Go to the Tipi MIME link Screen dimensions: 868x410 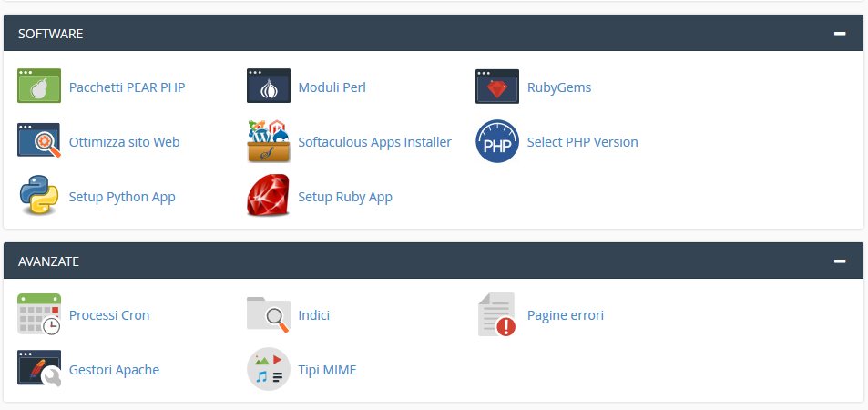[x=327, y=370]
